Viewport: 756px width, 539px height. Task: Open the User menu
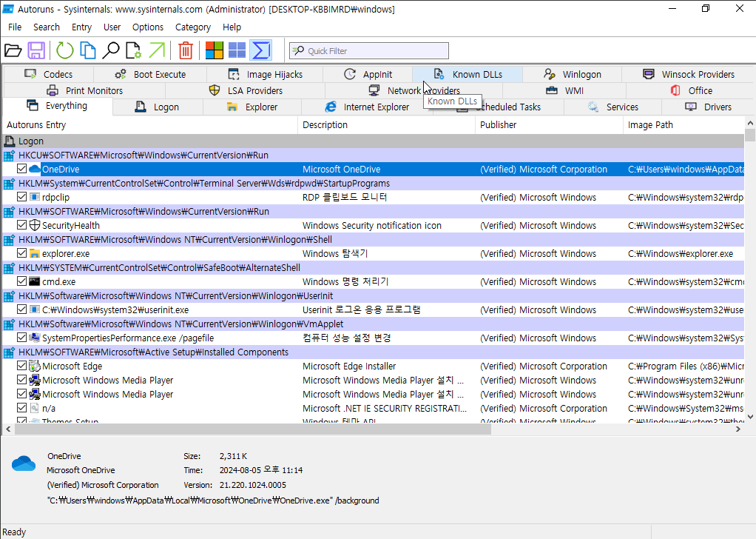coord(112,27)
